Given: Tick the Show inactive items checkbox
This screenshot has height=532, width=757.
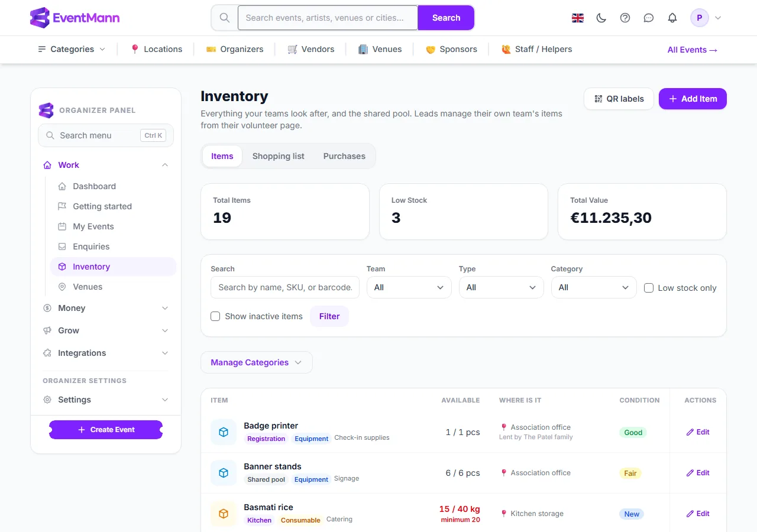Looking at the screenshot, I should pyautogui.click(x=215, y=316).
